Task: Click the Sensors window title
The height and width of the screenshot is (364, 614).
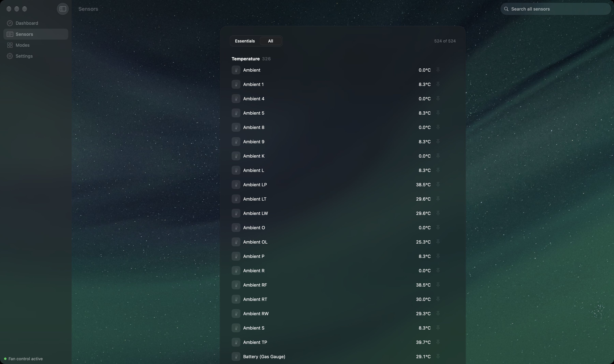Action: click(x=88, y=9)
